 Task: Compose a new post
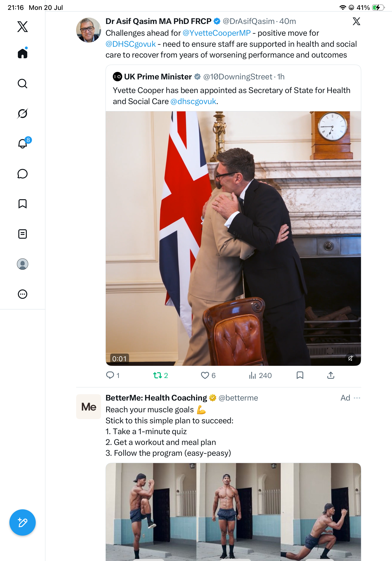point(23,522)
